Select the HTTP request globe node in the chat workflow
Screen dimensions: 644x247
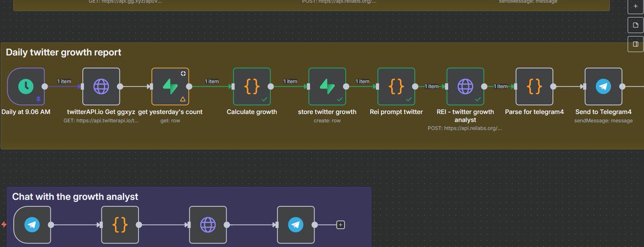pos(208,224)
